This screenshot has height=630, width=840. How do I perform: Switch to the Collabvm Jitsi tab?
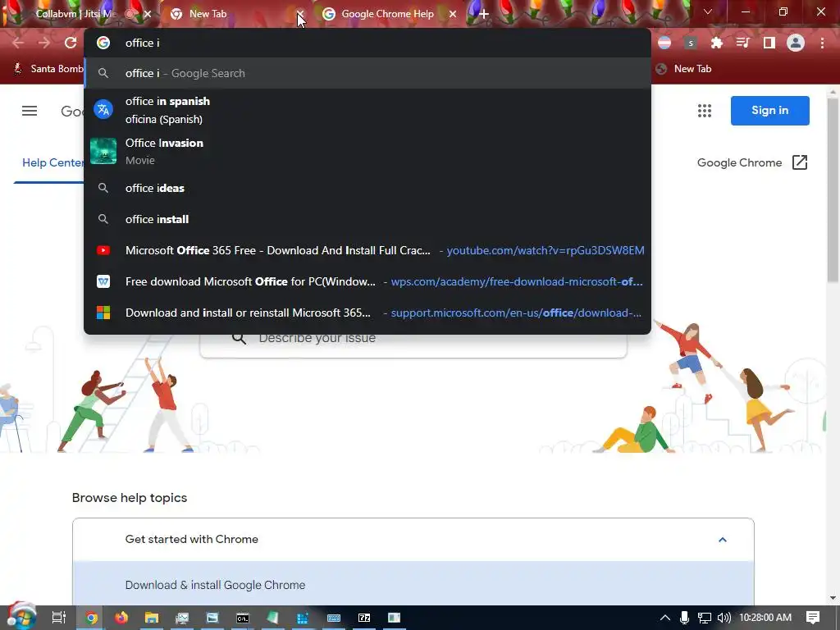click(x=75, y=14)
